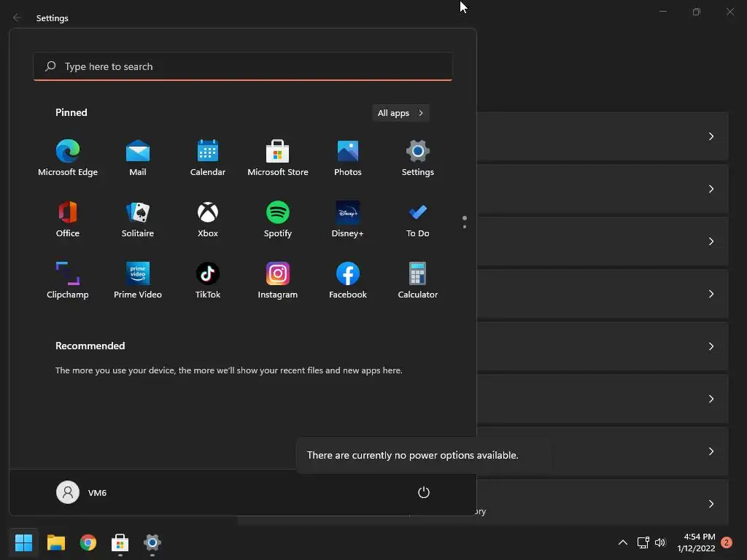Click the Type here to search field
Viewport: 747px width, 560px height.
tap(242, 66)
